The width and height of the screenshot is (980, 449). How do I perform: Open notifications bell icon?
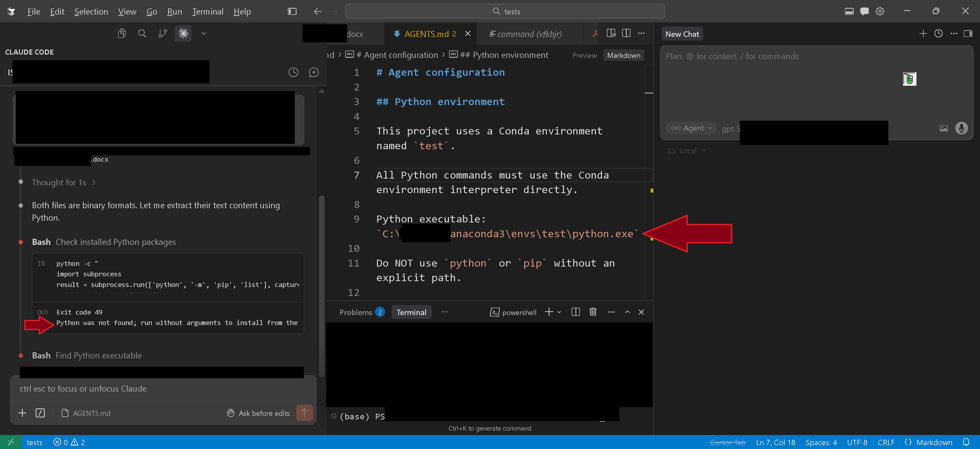coord(965,442)
